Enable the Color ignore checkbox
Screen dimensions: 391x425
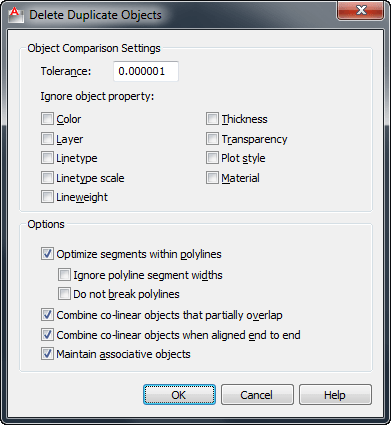click(47, 119)
